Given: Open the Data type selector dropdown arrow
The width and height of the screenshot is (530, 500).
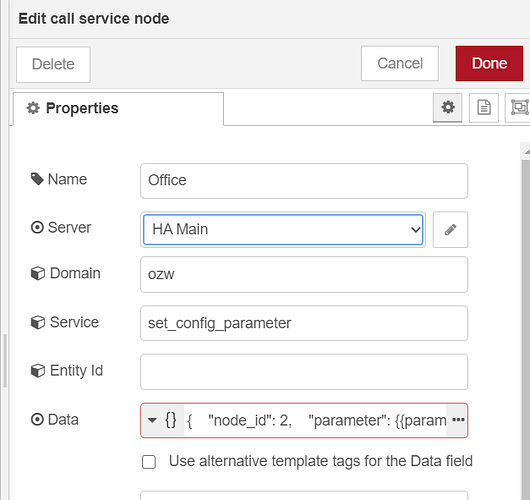Looking at the screenshot, I should [163, 421].
